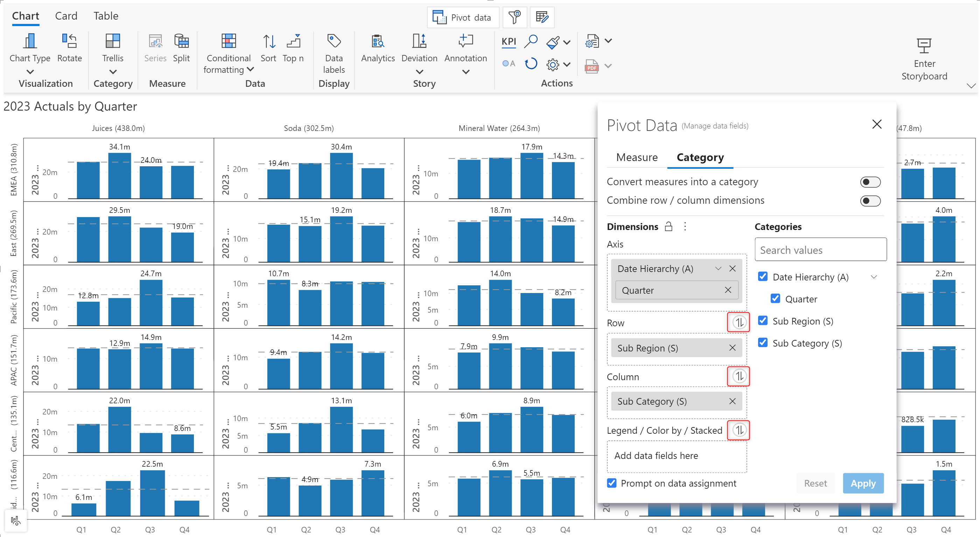Viewport: 980px width, 537px height.
Task: Click the magnifier search icon
Action: pyautogui.click(x=531, y=42)
